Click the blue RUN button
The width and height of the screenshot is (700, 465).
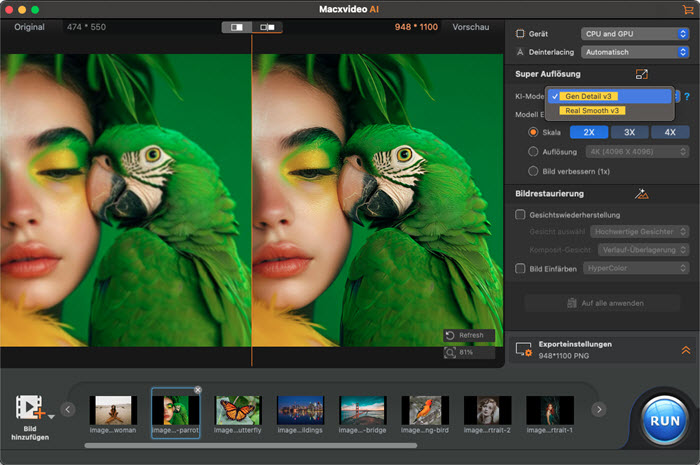pyautogui.click(x=665, y=420)
